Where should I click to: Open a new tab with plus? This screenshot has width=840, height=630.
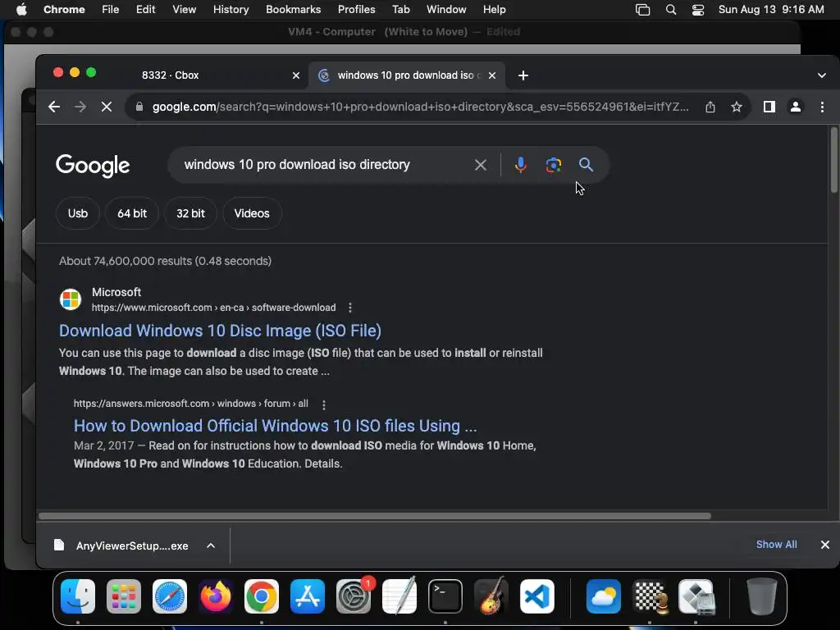(x=523, y=75)
